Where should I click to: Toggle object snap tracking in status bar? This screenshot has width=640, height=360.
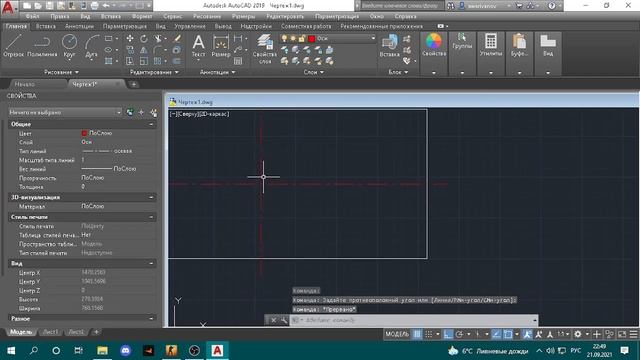(x=496, y=334)
